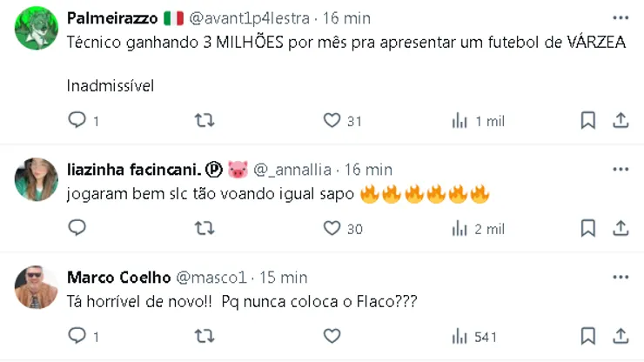This screenshot has height=362, width=644.
Task: Repost liazinha facincani's tweet
Action: point(205,228)
